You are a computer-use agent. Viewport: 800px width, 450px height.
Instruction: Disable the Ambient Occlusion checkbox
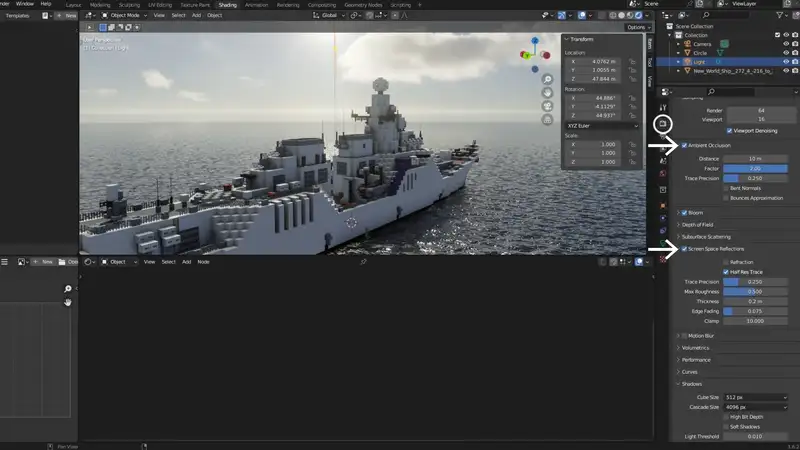[684, 146]
